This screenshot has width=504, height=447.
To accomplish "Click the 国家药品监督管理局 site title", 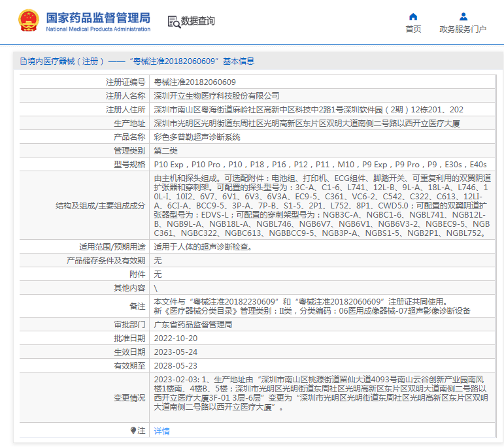I will tap(98, 17).
